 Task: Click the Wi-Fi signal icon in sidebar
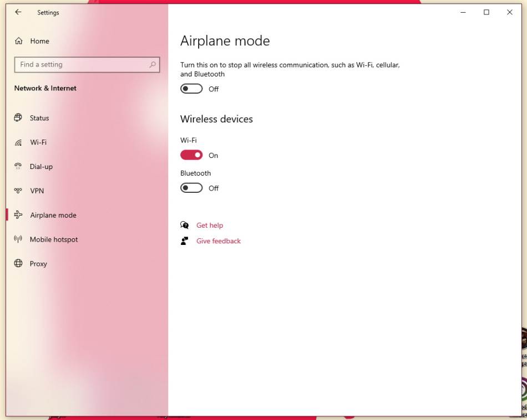[x=18, y=142]
